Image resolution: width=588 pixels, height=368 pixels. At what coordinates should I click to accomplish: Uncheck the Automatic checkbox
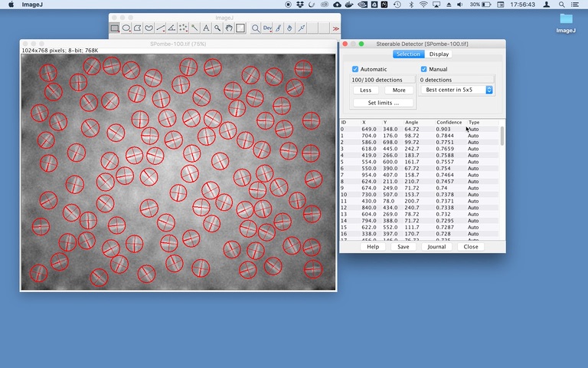click(355, 69)
